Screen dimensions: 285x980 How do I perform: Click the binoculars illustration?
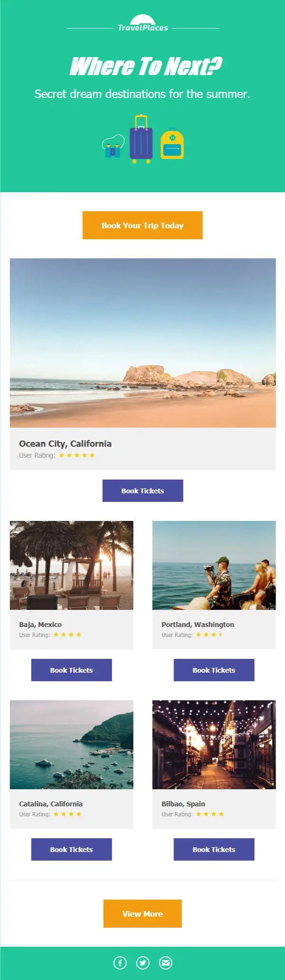coord(113,147)
